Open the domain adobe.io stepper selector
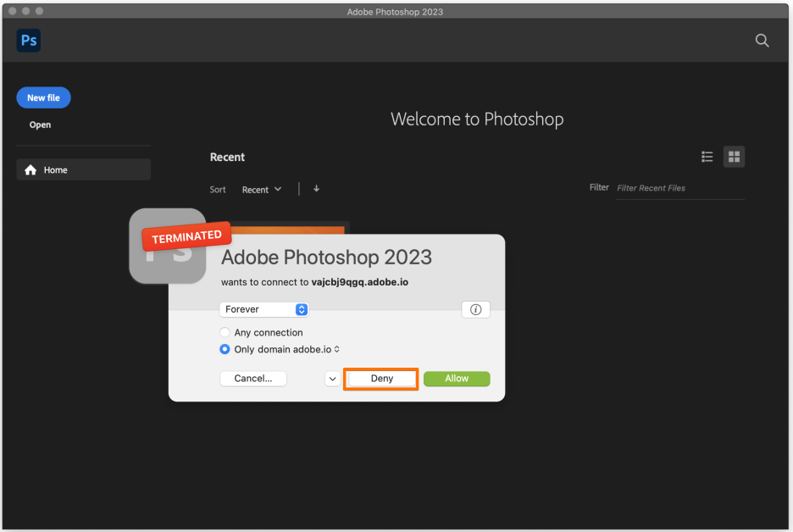This screenshot has height=532, width=793. [x=337, y=349]
